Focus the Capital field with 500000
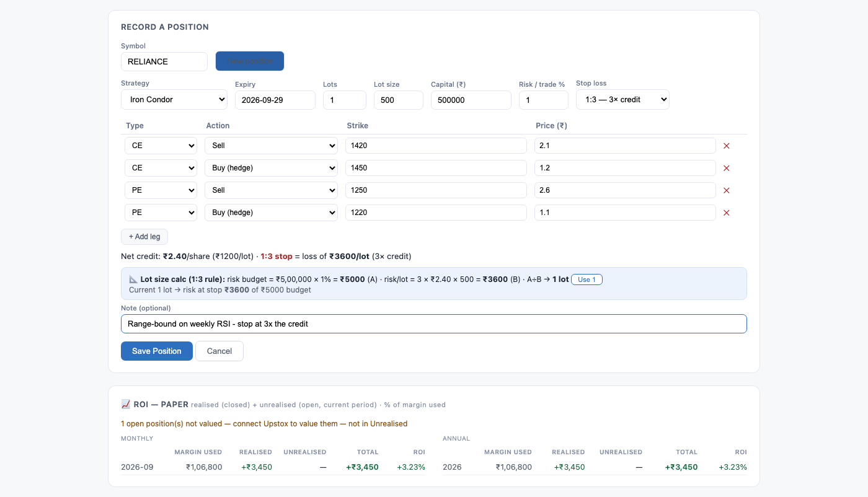 pyautogui.click(x=471, y=100)
